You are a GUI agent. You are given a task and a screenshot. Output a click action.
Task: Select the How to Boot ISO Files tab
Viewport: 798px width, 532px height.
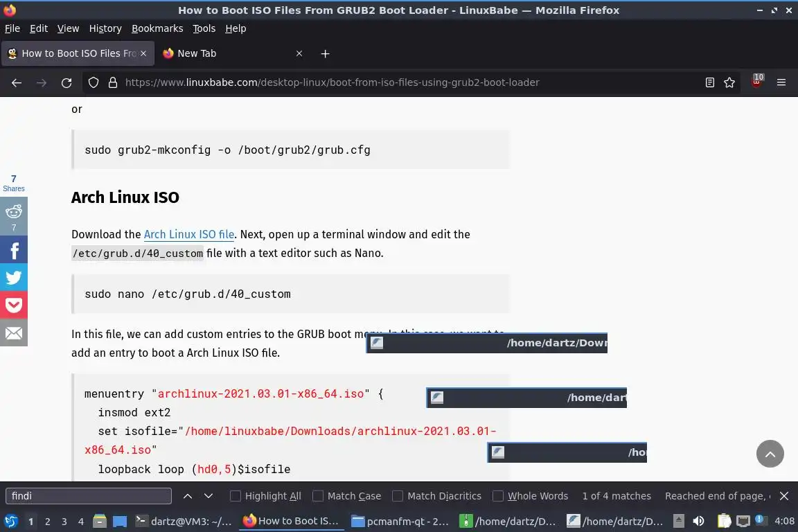(78, 53)
